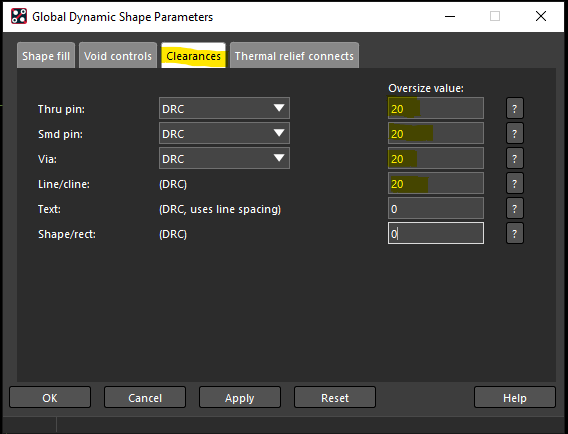Click the Shape/rect help question mark
The width and height of the screenshot is (568, 434).
(x=514, y=233)
